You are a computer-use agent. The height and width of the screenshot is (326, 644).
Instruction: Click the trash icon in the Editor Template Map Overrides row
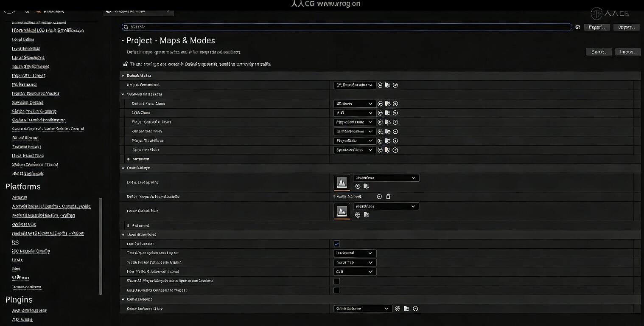388,197
